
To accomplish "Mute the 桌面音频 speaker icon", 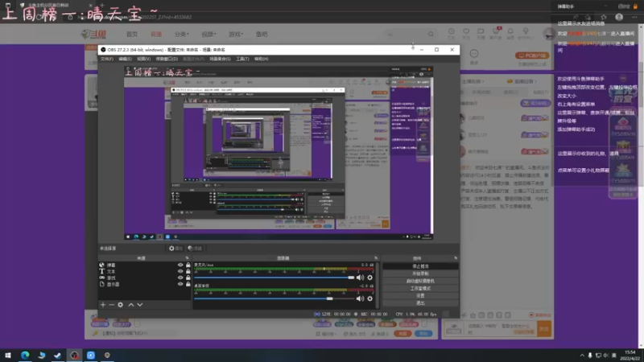I will click(x=360, y=298).
